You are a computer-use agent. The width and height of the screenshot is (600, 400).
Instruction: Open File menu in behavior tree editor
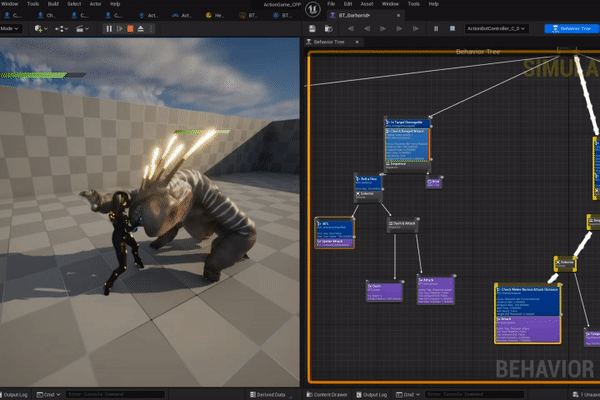[x=331, y=4]
